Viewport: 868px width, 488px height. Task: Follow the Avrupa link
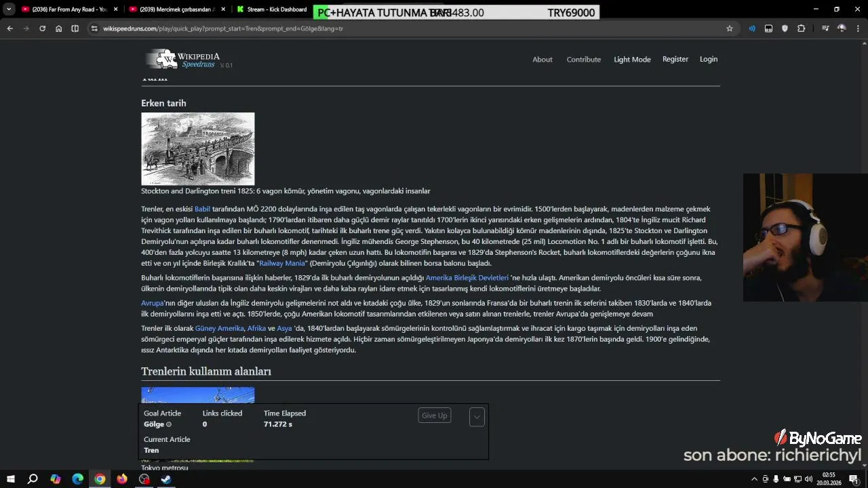(153, 303)
